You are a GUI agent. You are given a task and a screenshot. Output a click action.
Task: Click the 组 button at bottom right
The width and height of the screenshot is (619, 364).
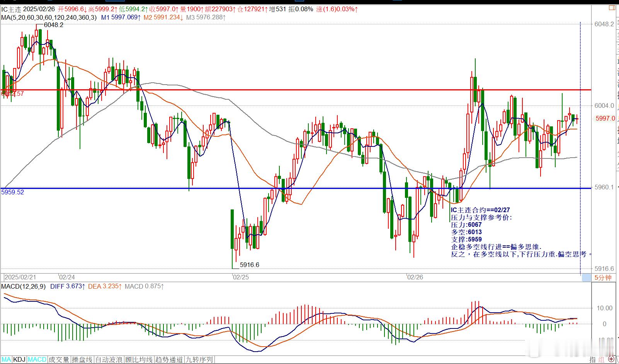pos(601,360)
